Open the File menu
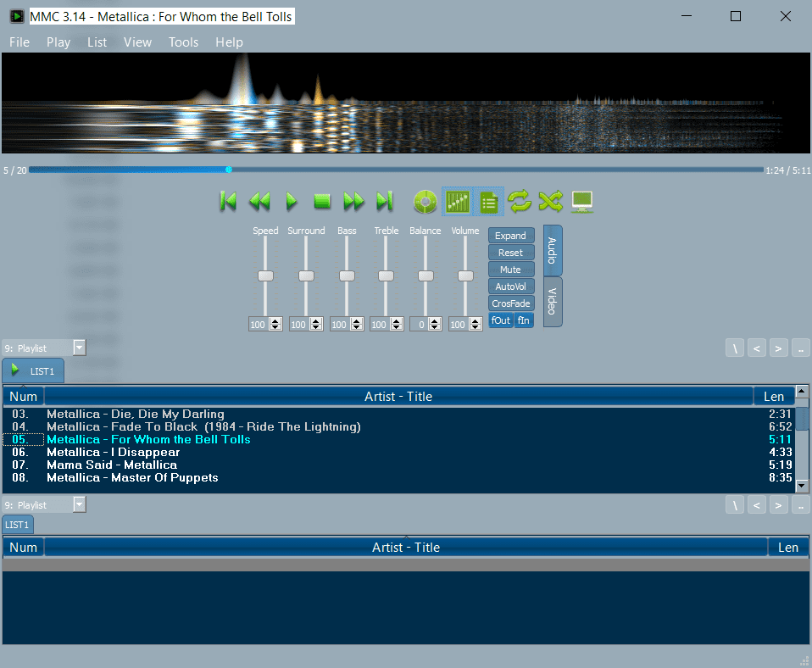This screenshot has height=668, width=812. pyautogui.click(x=19, y=42)
